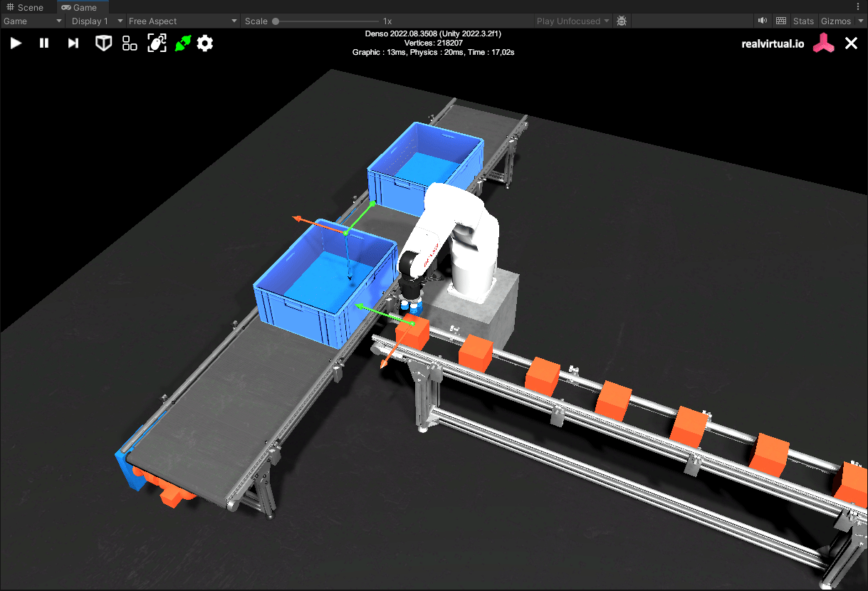
Task: Click the green plug connection icon
Action: (x=183, y=43)
